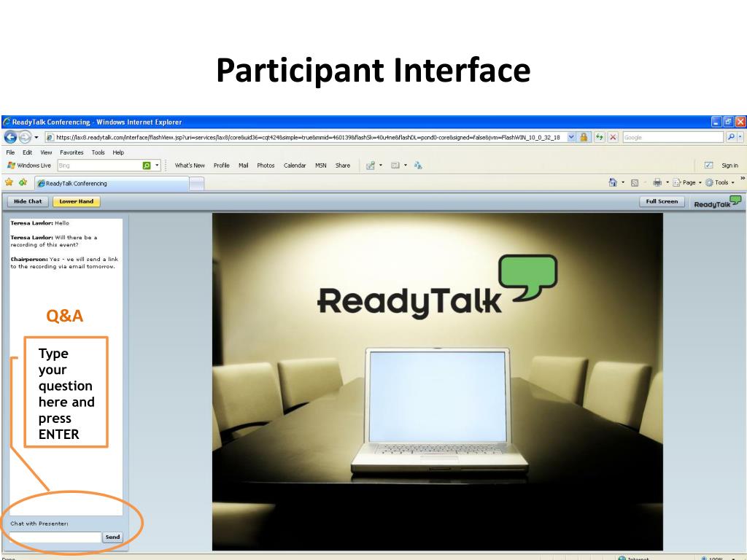The width and height of the screenshot is (747, 560).
Task: Click the RSS feeds icon
Action: tap(635, 182)
